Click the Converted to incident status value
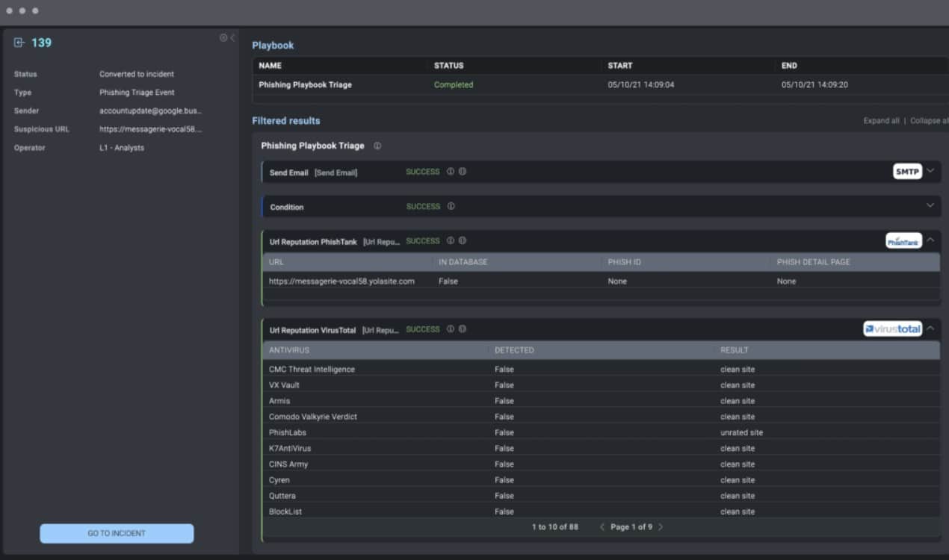949x560 pixels. tap(137, 74)
